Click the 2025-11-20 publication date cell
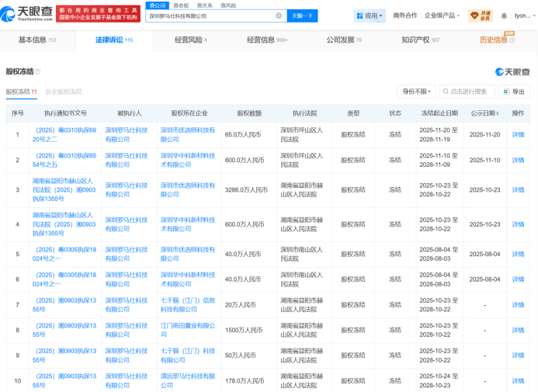The height and width of the screenshot is (392, 538). click(x=484, y=135)
